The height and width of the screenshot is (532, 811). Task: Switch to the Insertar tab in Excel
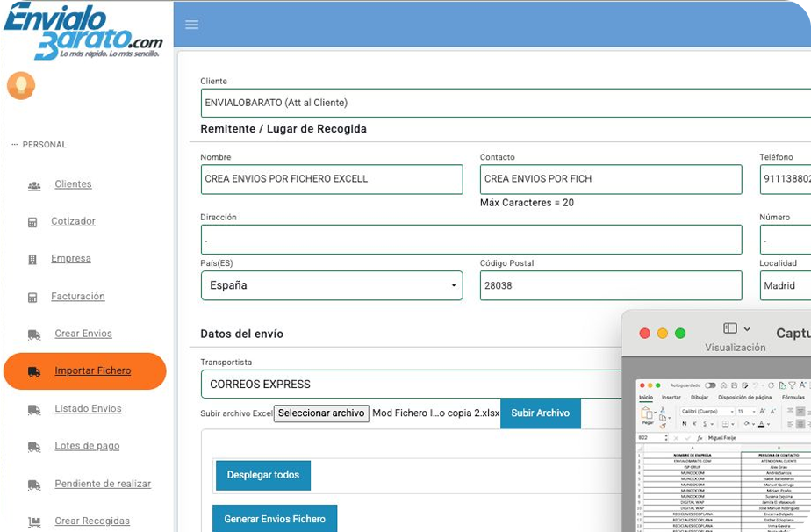point(671,398)
